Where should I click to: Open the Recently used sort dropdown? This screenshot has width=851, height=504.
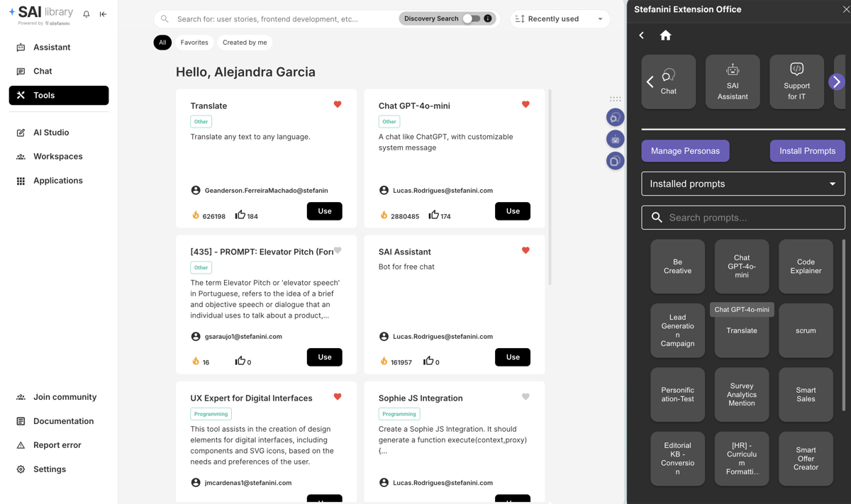coord(560,19)
